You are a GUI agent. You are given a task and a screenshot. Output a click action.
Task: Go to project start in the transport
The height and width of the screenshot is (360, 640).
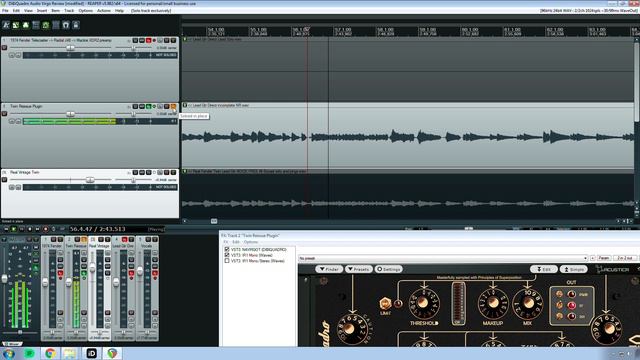point(6,229)
